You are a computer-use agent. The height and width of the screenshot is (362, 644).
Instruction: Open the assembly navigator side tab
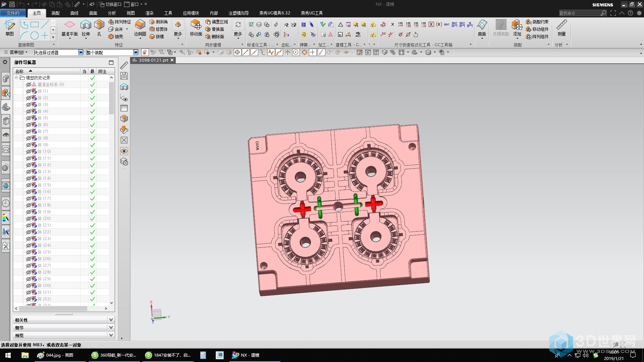(x=6, y=78)
